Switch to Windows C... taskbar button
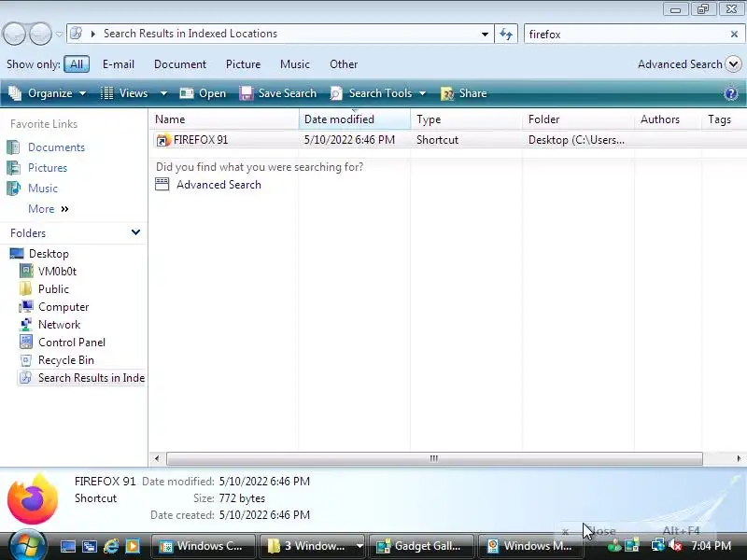747x560 pixels. [203, 546]
